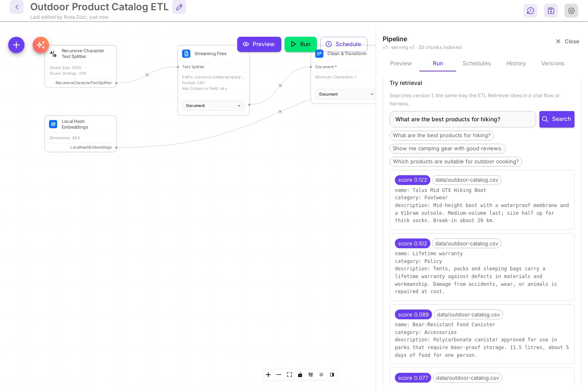Edit the pipeline name with the pencil icon
Image resolution: width=588 pixels, height=392 pixels.
(x=179, y=7)
